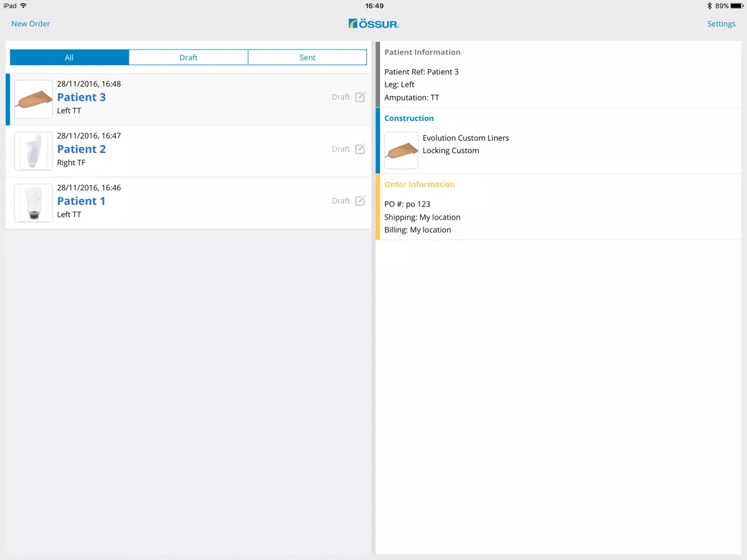Screen dimensions: 747x560
Task: Tap the battery indicator icon
Action: click(x=737, y=6)
